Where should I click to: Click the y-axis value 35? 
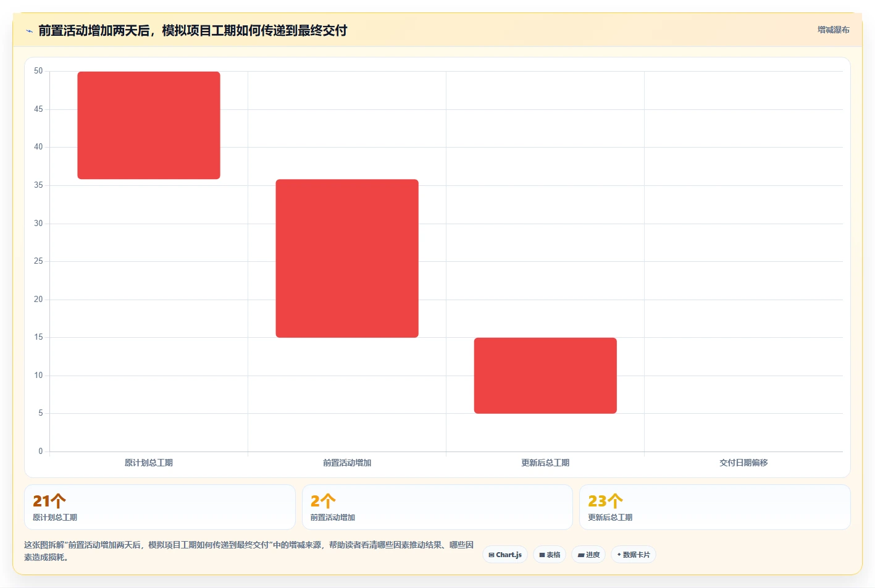pyautogui.click(x=38, y=185)
